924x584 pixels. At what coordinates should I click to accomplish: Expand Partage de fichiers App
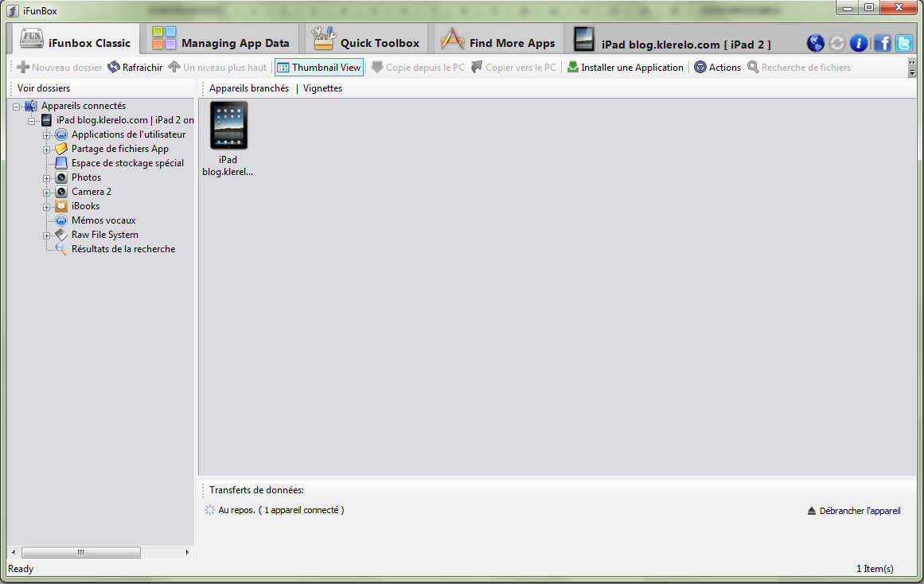46,149
